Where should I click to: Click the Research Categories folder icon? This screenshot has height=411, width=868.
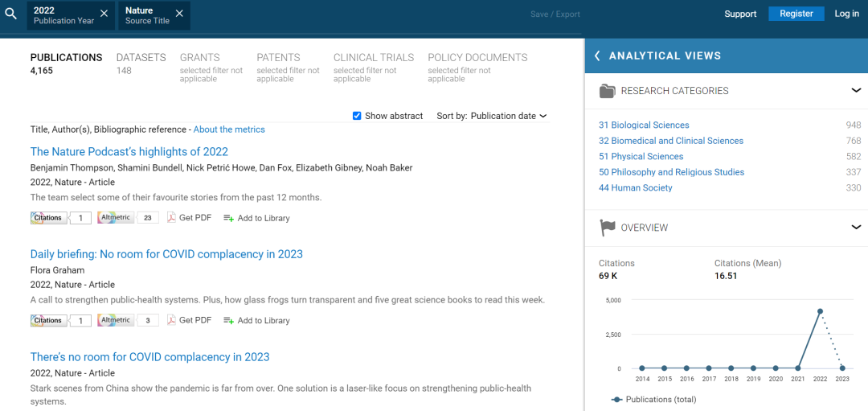coord(608,91)
